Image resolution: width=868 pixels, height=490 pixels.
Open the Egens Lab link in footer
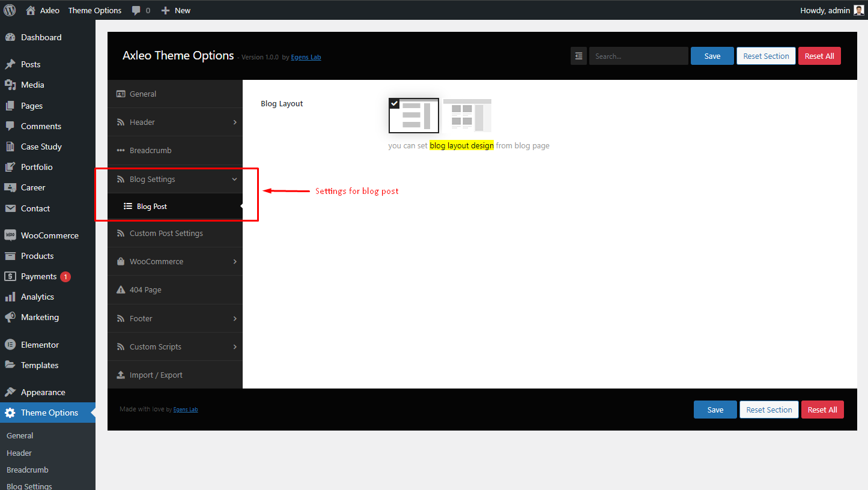(186, 410)
